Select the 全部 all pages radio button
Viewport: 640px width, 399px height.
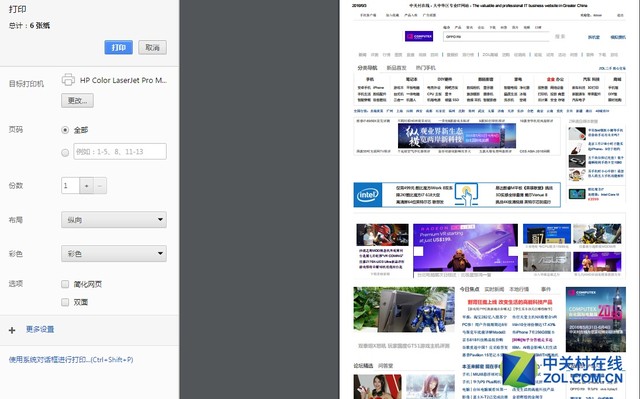[65, 130]
